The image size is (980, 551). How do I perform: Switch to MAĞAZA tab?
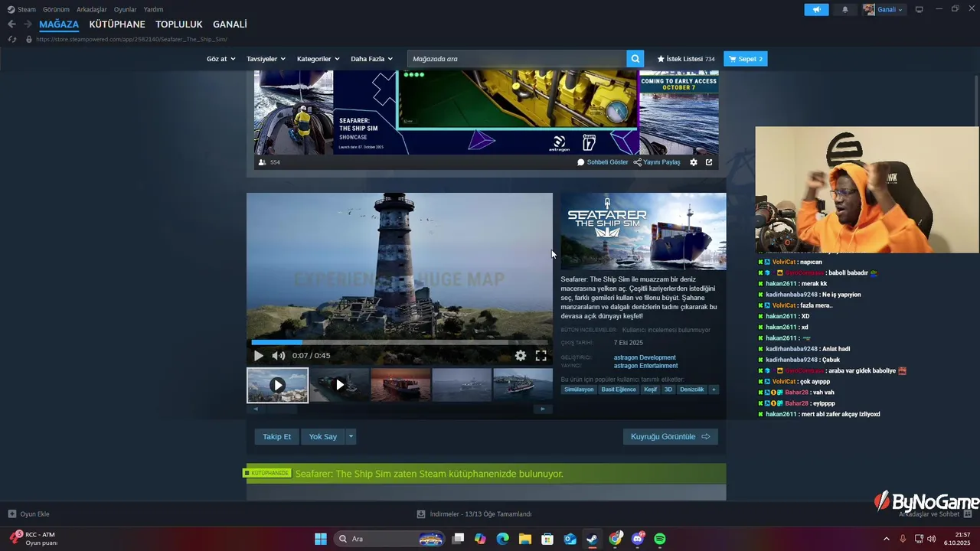[x=59, y=24]
